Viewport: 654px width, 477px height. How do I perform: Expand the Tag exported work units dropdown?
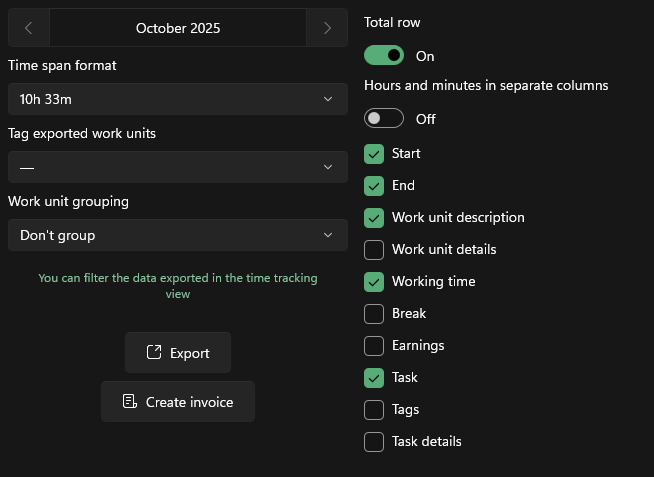tap(178, 167)
